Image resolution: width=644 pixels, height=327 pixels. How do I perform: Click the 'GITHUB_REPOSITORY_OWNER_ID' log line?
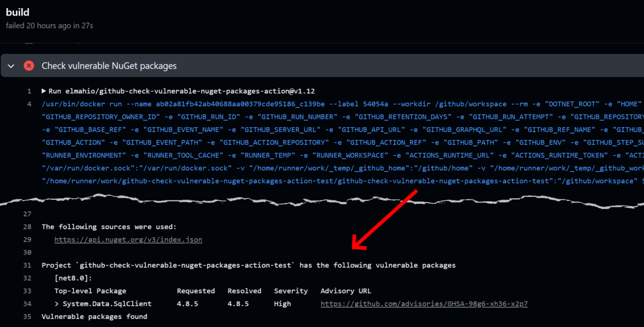(x=343, y=117)
